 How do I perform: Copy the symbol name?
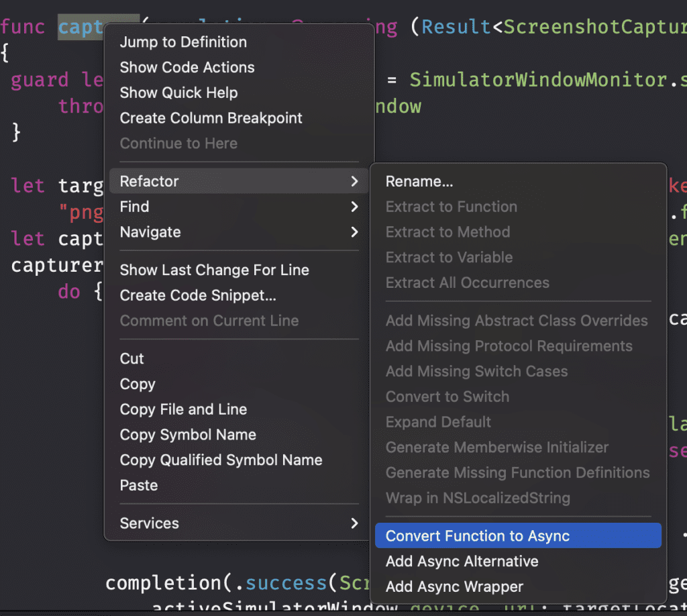(x=188, y=435)
